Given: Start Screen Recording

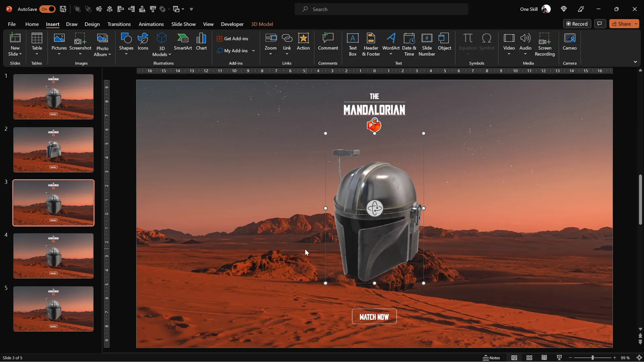Looking at the screenshot, I should (545, 44).
